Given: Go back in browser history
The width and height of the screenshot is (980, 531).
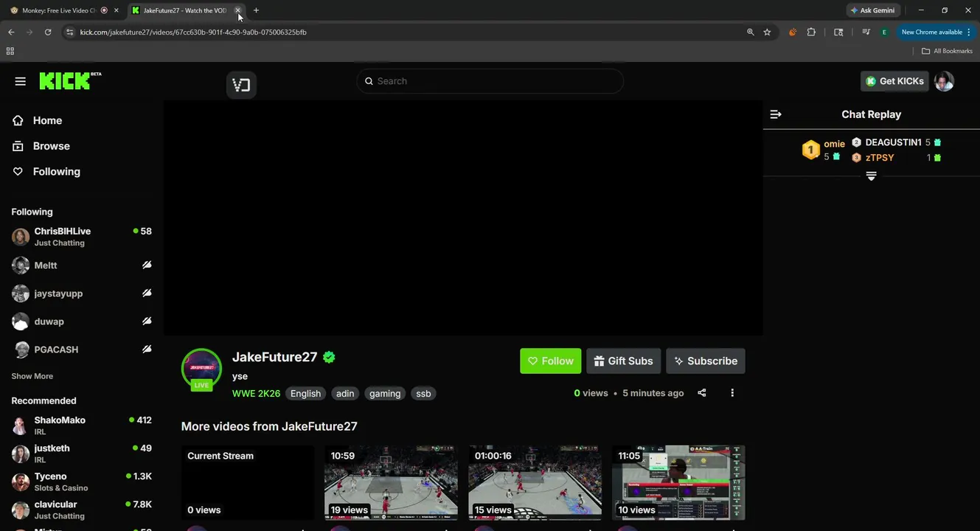Looking at the screenshot, I should pos(11,32).
